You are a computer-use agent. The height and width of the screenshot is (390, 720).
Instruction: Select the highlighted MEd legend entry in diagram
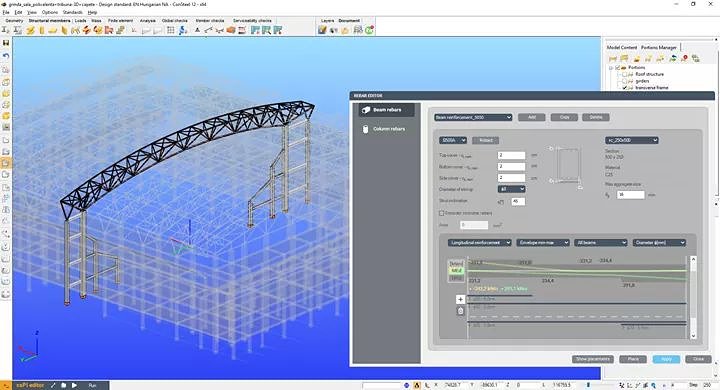tap(456, 271)
